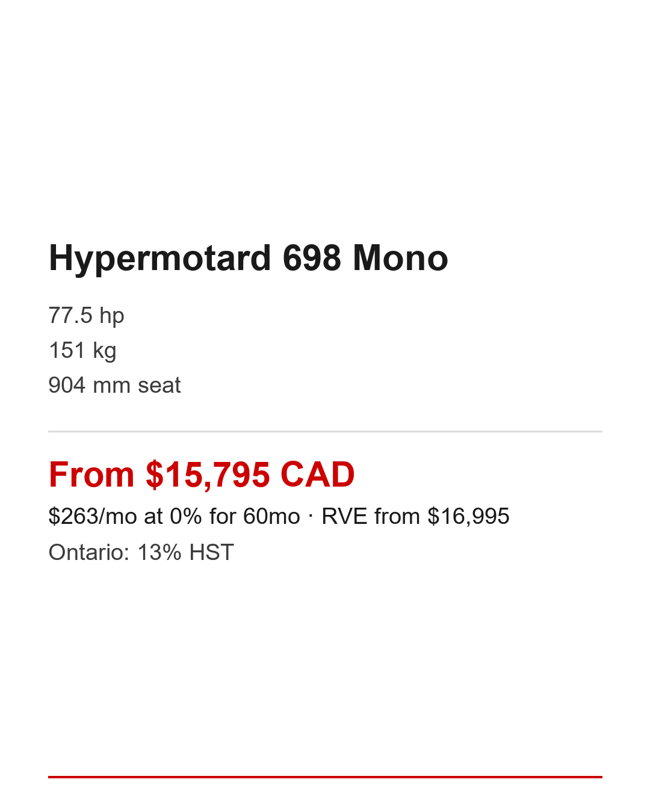Click the 698 number in the title

(312, 259)
